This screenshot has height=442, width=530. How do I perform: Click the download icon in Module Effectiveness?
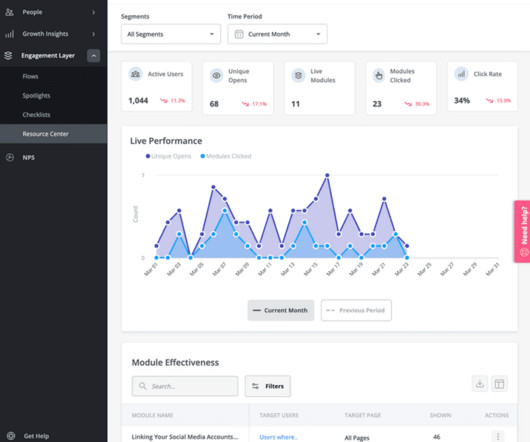pyautogui.click(x=479, y=384)
